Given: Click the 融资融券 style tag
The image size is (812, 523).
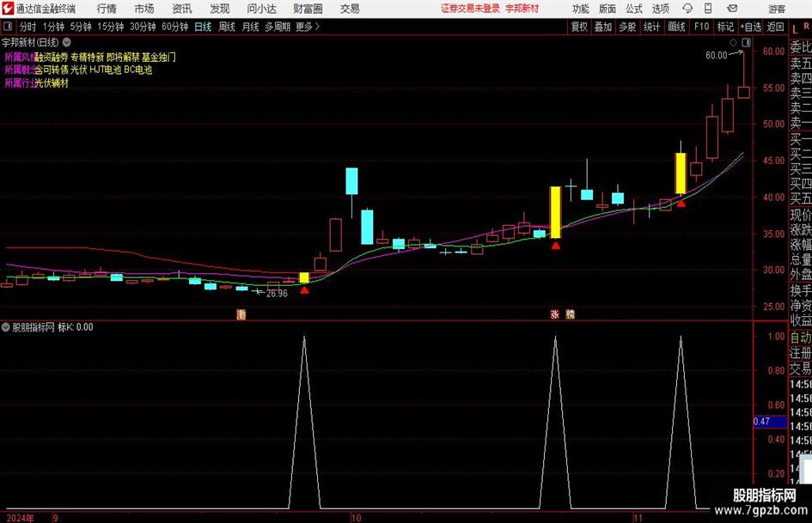Looking at the screenshot, I should 52,57.
